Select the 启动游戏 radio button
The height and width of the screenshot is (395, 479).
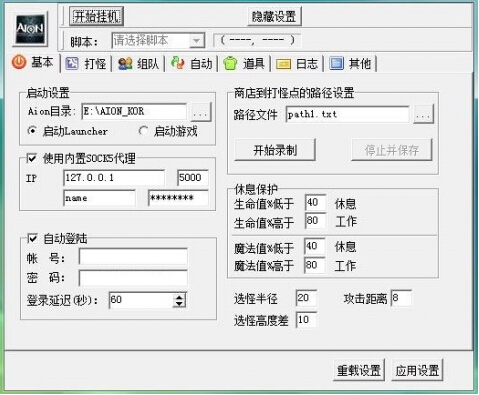tap(143, 131)
